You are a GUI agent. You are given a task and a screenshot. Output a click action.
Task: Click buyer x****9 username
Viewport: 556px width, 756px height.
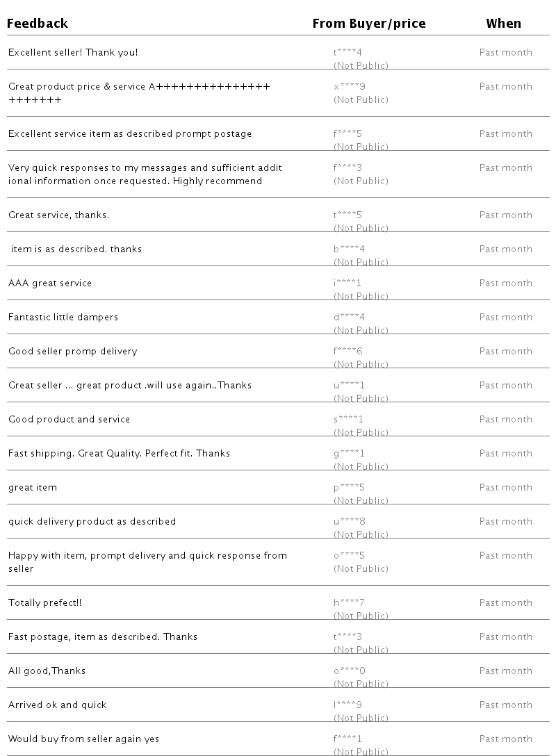[x=349, y=87]
